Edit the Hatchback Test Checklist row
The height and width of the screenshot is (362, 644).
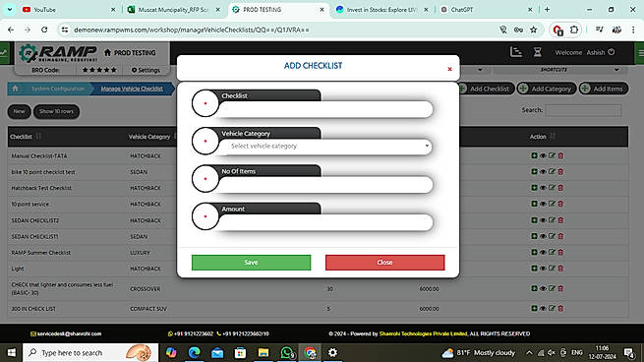pos(552,188)
